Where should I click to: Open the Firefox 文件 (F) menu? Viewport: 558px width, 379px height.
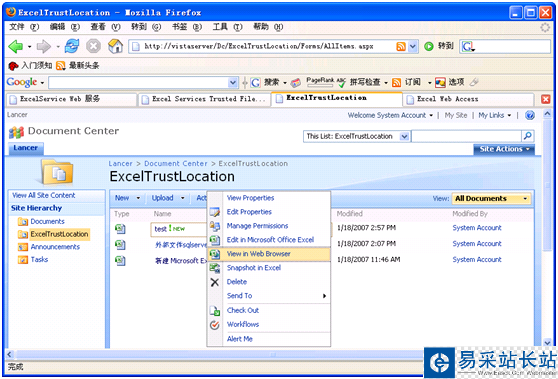click(24, 27)
